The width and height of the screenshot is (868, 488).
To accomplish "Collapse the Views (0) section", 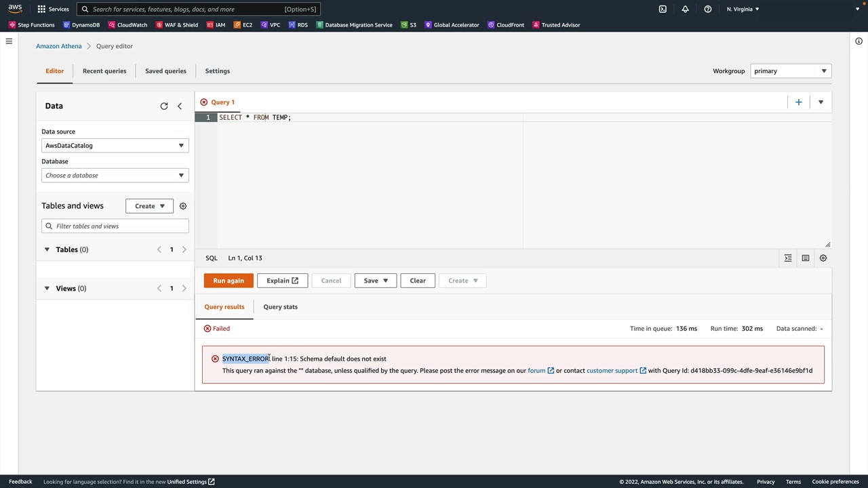I will coord(47,289).
